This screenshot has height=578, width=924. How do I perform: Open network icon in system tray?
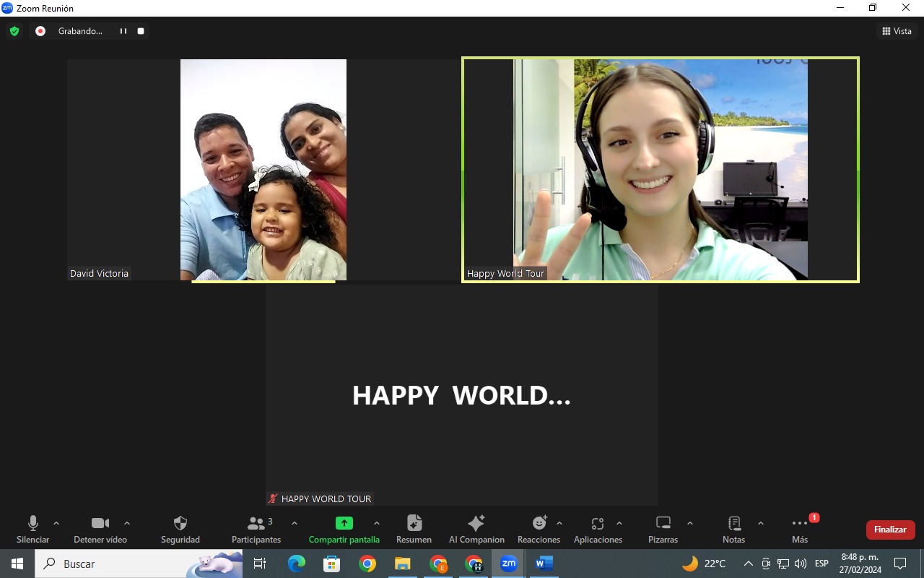point(783,564)
